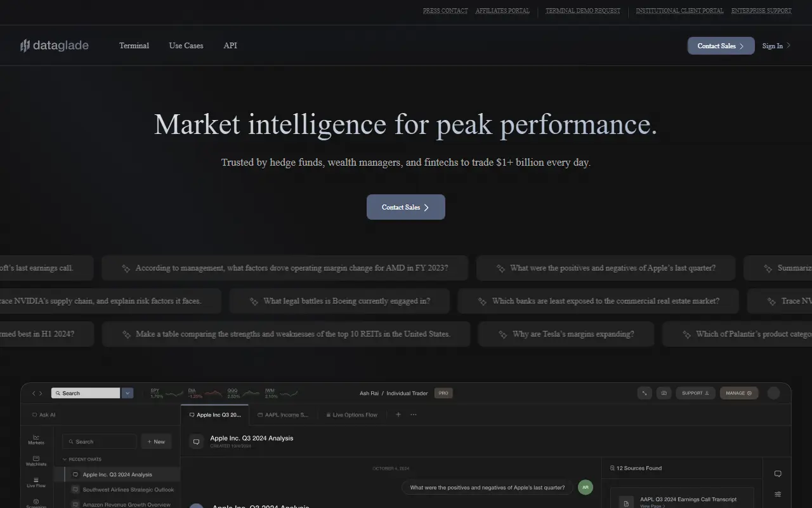
Task: Click the IWM ticker
Action: tap(280, 393)
